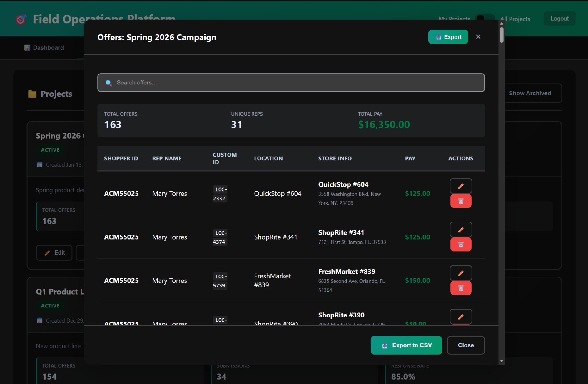Delete the ShopRite #341 offer
Viewport: 588px width, 384px height.
click(x=461, y=245)
